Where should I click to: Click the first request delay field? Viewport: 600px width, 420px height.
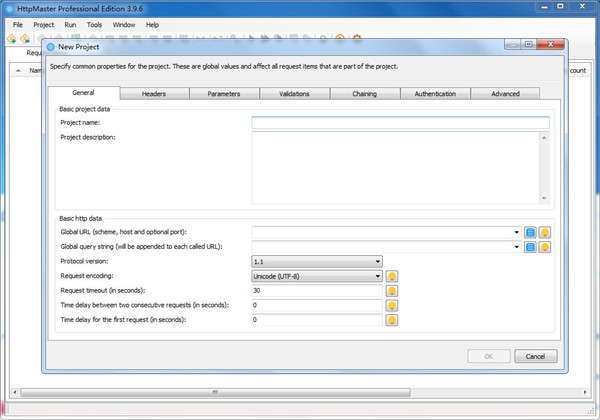317,320
